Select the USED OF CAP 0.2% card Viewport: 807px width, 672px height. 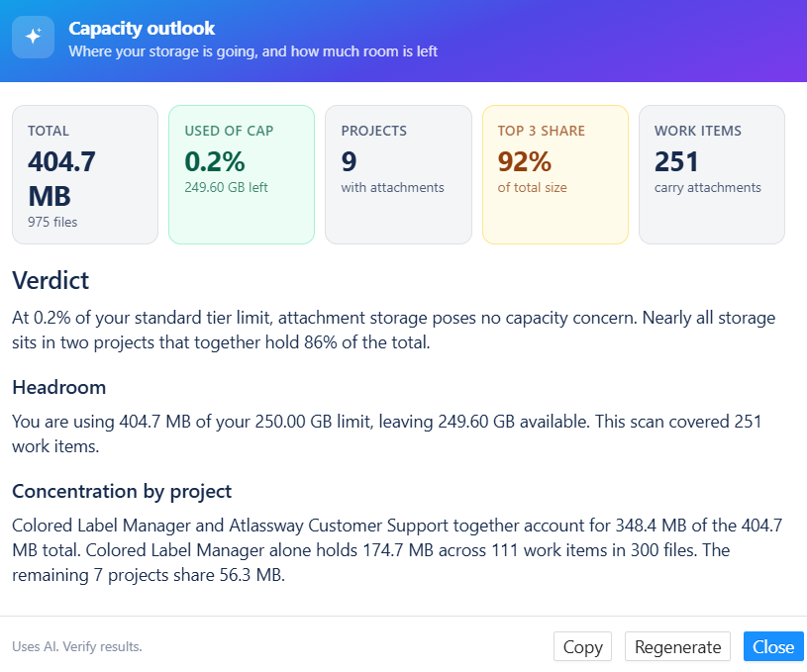point(242,174)
